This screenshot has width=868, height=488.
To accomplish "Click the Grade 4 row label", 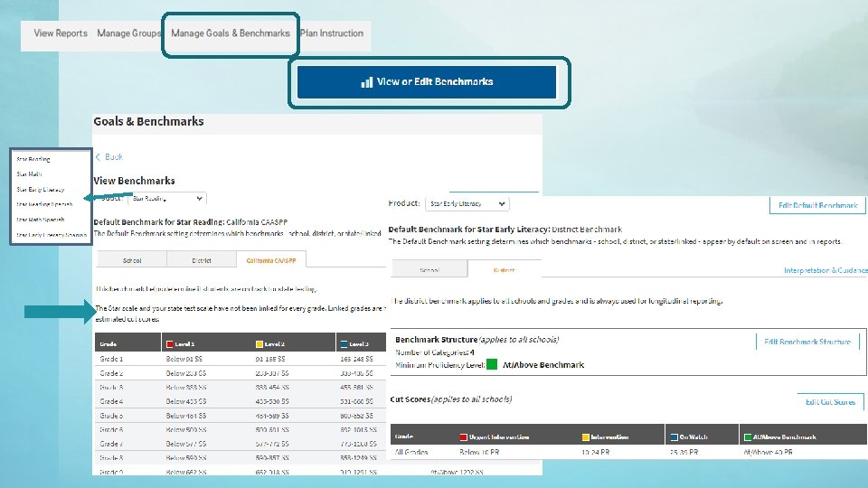I will (x=111, y=401).
